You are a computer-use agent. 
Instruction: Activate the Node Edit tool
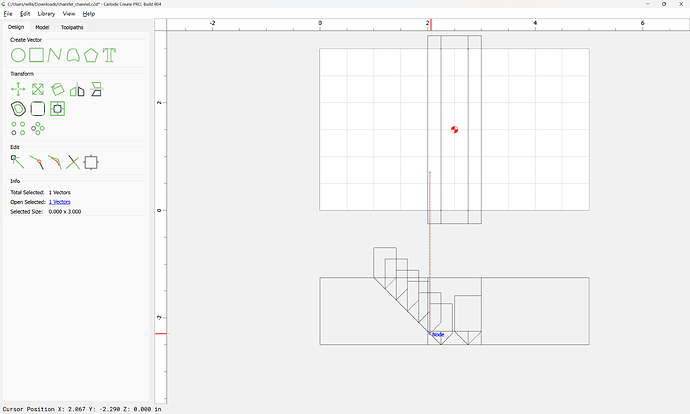tap(18, 161)
